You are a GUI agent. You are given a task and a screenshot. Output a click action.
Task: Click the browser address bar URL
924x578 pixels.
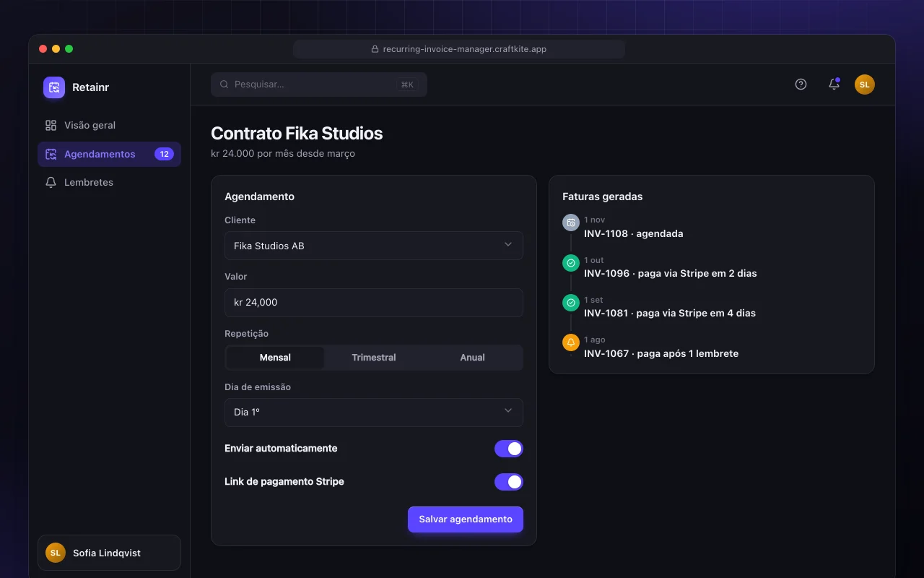[x=459, y=49]
